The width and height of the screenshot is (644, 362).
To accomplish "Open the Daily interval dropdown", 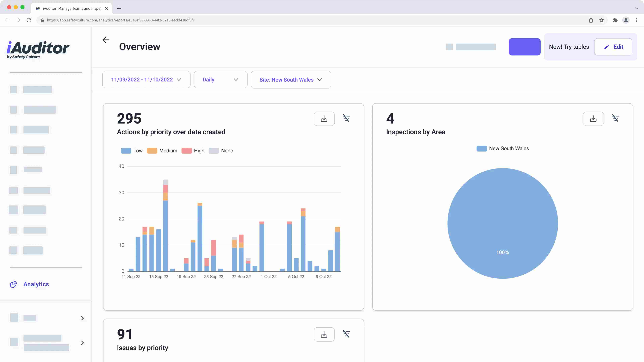I will [x=220, y=80].
